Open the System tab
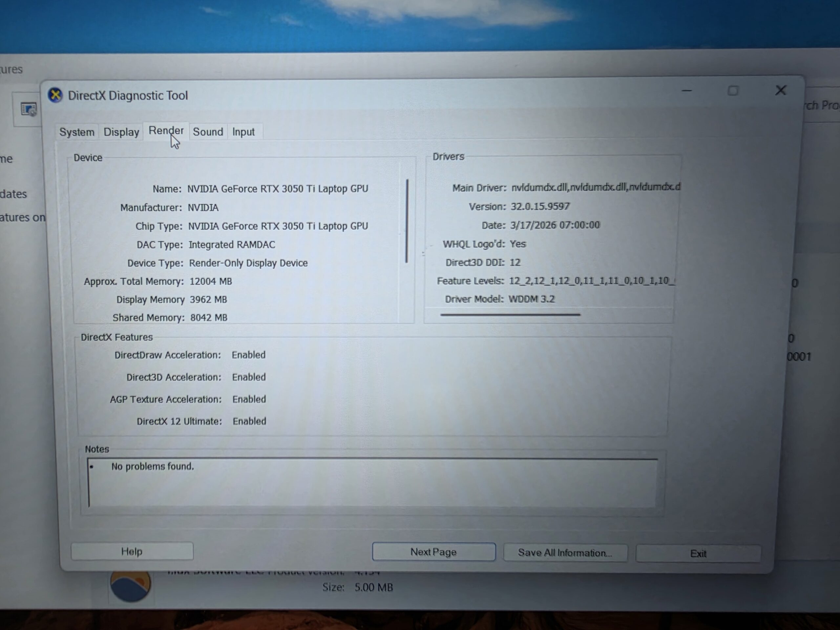 coord(77,132)
